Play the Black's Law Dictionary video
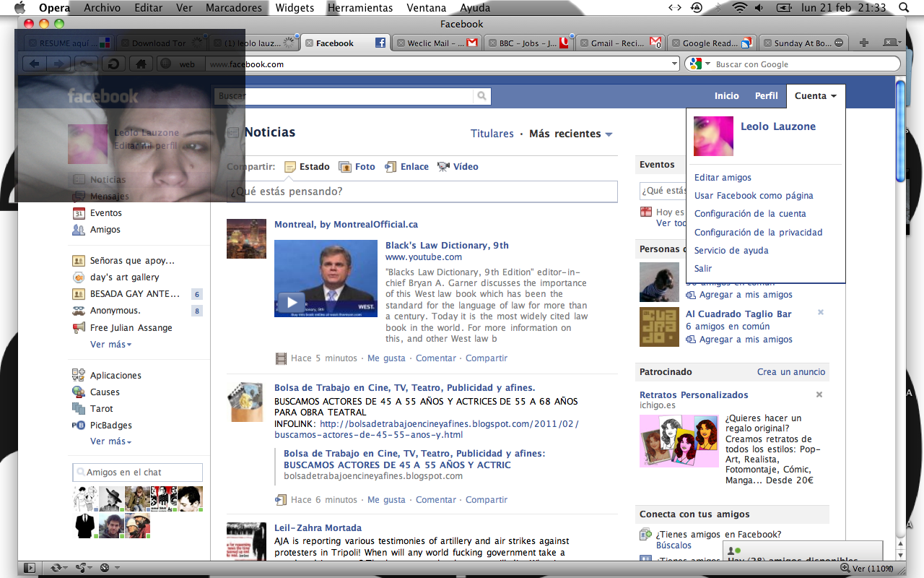924x578 pixels. click(x=291, y=302)
